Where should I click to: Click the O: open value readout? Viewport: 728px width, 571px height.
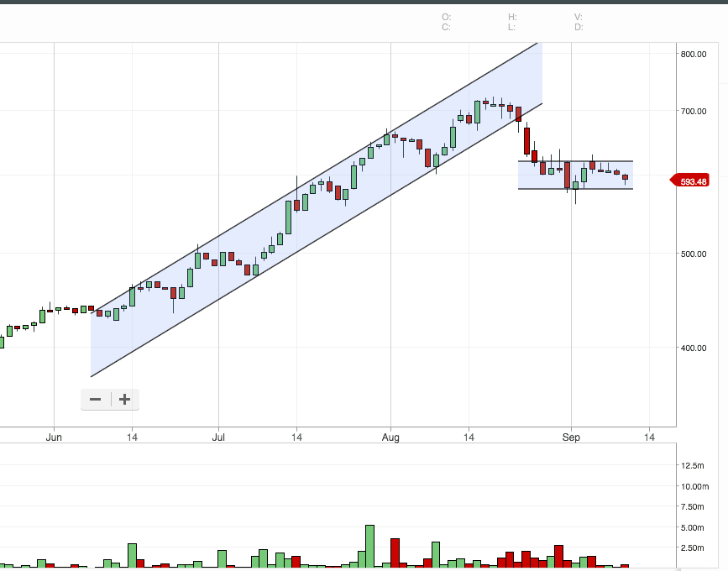click(446, 17)
